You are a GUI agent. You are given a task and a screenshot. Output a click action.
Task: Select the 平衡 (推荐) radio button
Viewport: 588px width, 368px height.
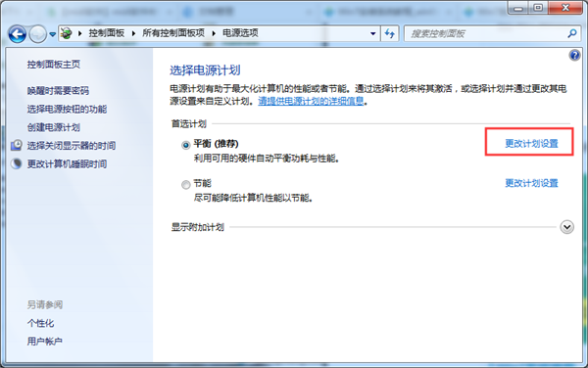[185, 145]
